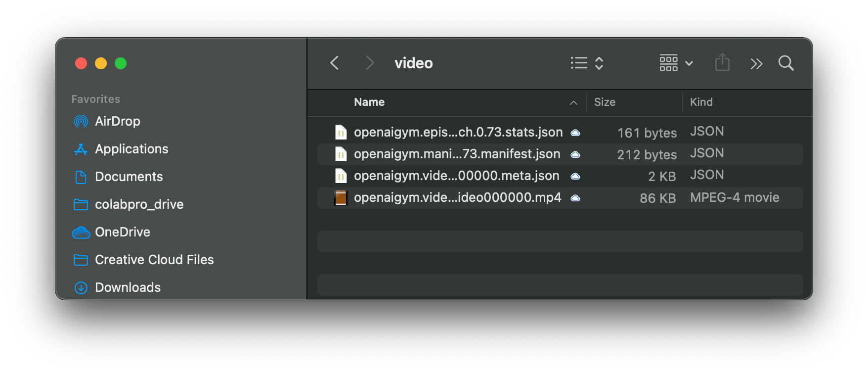
Task: Click the cloud status icon for the mp4
Action: pos(575,198)
